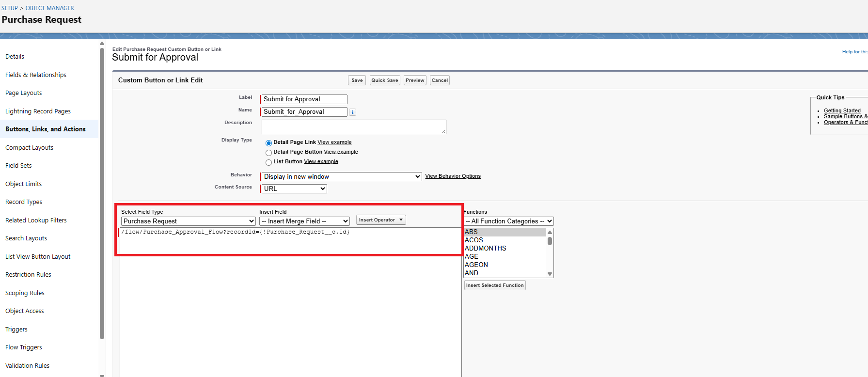The image size is (868, 377).
Task: Expand the Insert Operator menu
Action: coord(380,220)
